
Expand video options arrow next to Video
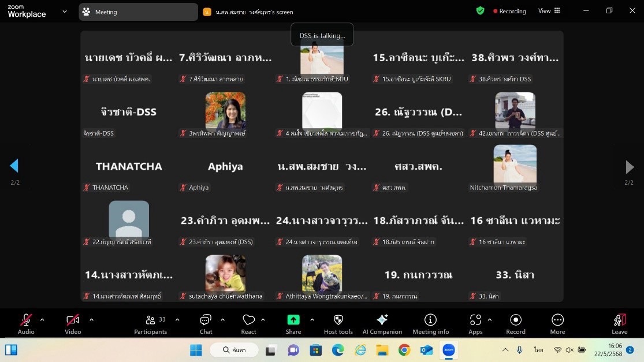(x=91, y=319)
